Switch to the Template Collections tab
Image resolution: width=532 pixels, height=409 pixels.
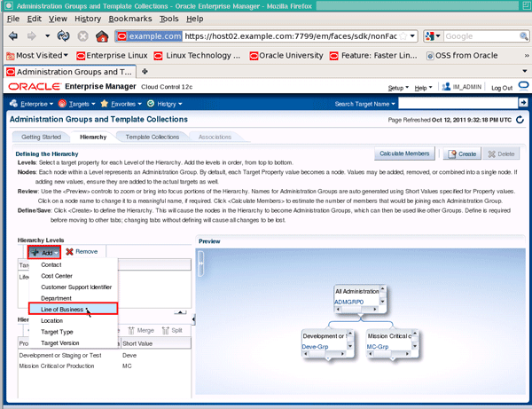point(153,137)
